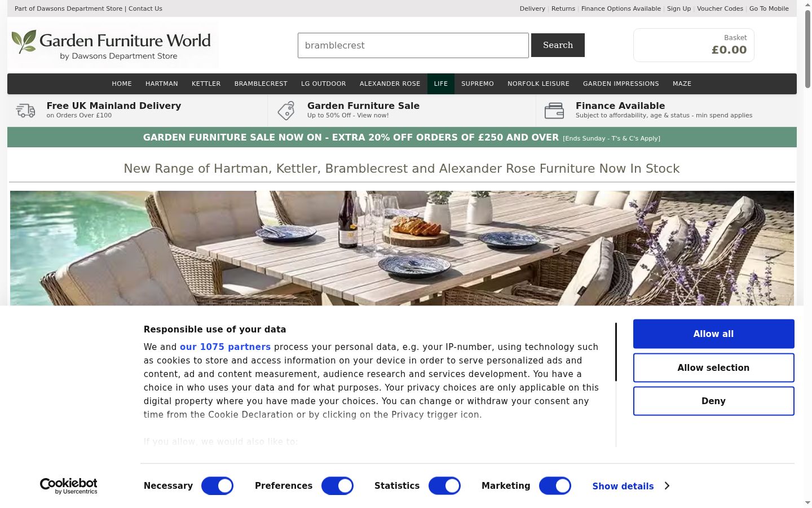Open the SUPREMO menu item
Viewport: 812px width, 508px height.
tap(478, 84)
